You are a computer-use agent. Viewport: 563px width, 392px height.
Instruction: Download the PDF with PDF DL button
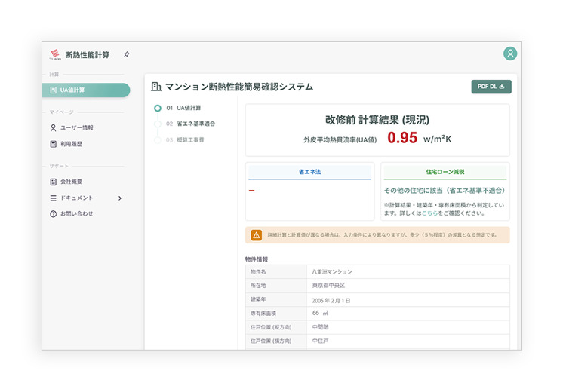[x=491, y=87]
